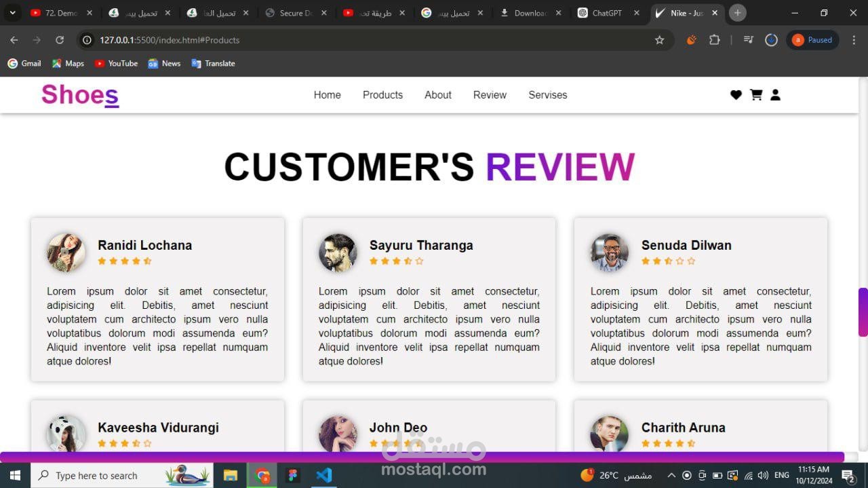Image resolution: width=868 pixels, height=488 pixels.
Task: Click the 26°C weather widget
Action: pyautogui.click(x=616, y=475)
